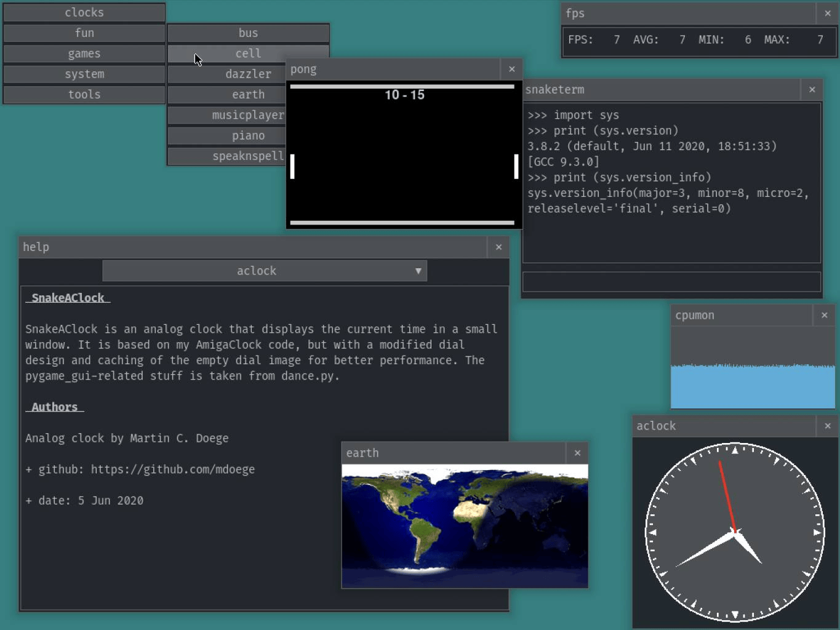Open the fun menu category

84,33
